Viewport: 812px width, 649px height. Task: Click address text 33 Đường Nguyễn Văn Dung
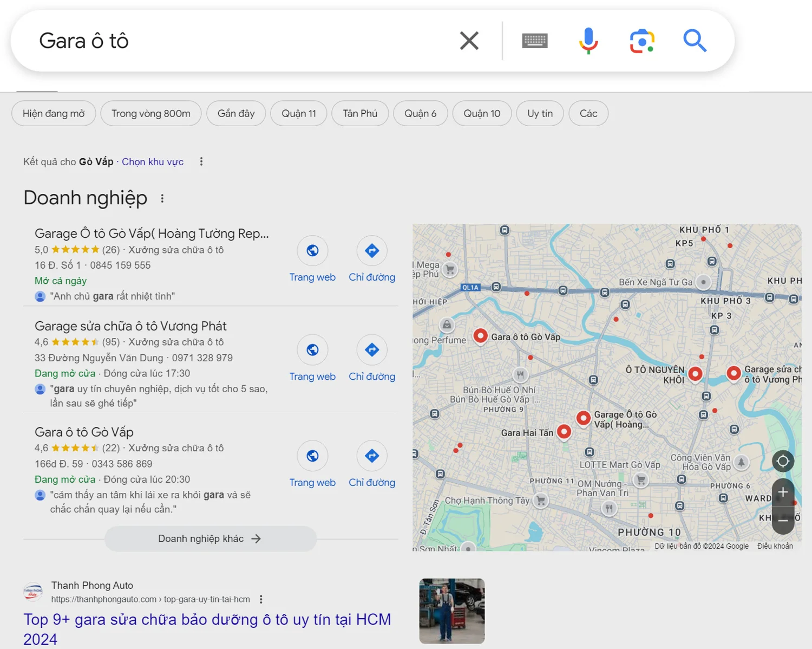99,358
